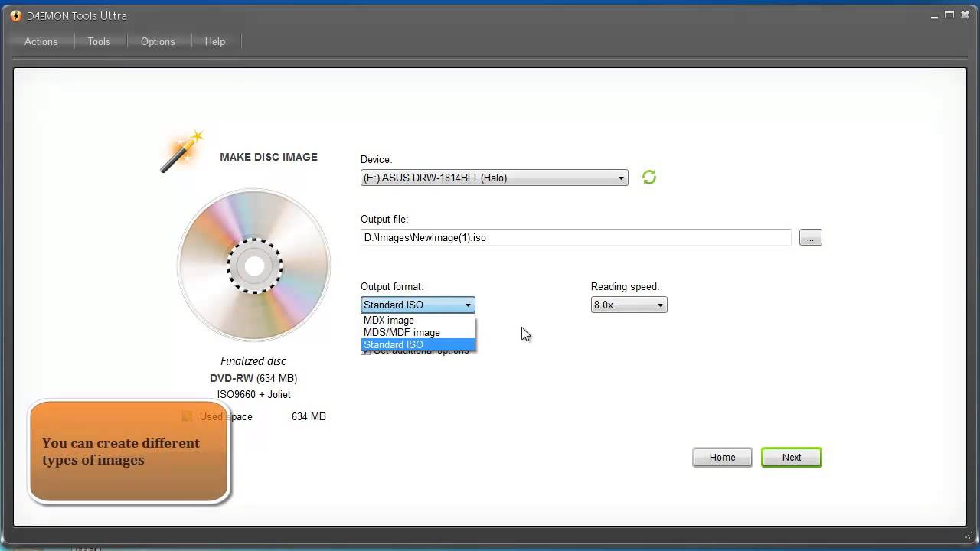Click the browse button for output file

point(810,237)
